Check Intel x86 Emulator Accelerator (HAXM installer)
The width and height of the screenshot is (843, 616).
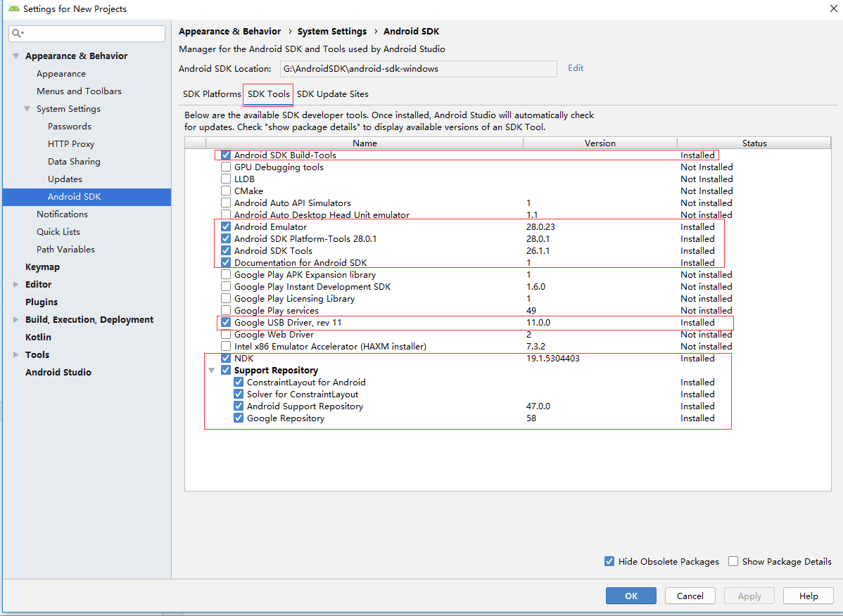pyautogui.click(x=227, y=346)
